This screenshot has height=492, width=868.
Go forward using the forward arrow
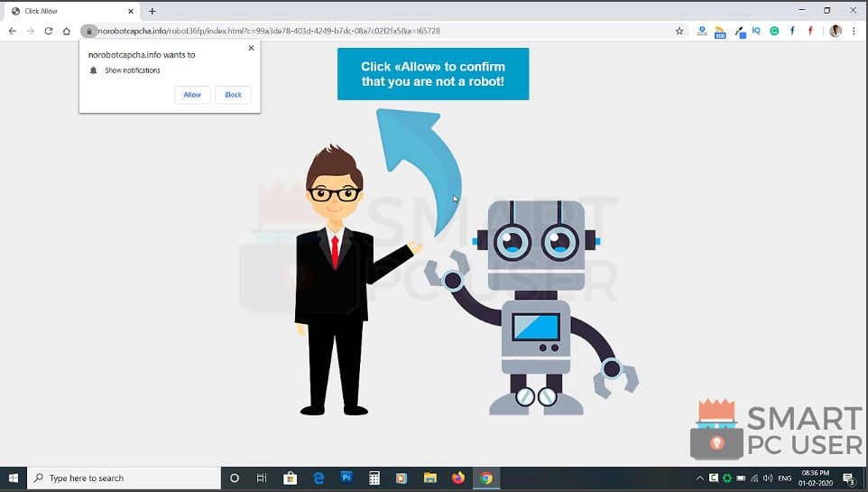31,31
